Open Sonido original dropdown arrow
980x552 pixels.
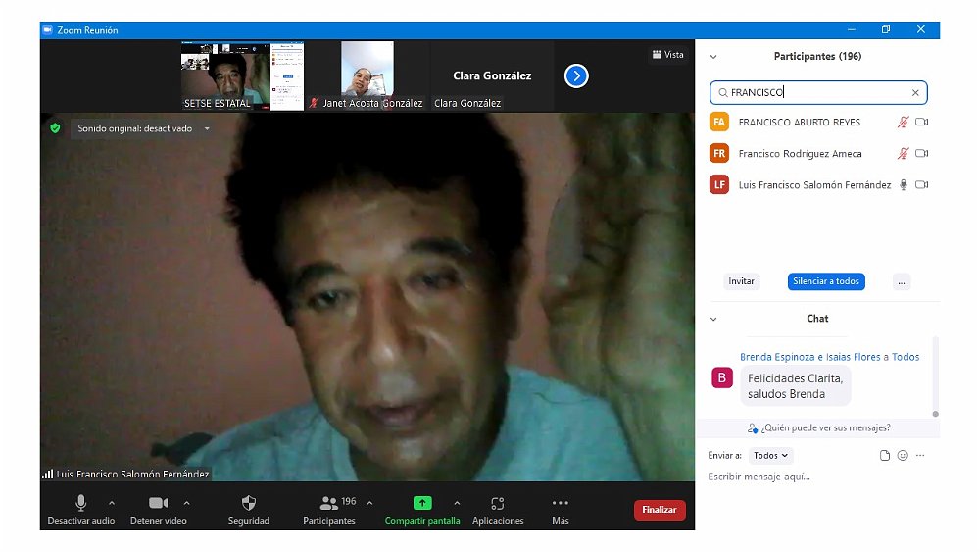207,128
